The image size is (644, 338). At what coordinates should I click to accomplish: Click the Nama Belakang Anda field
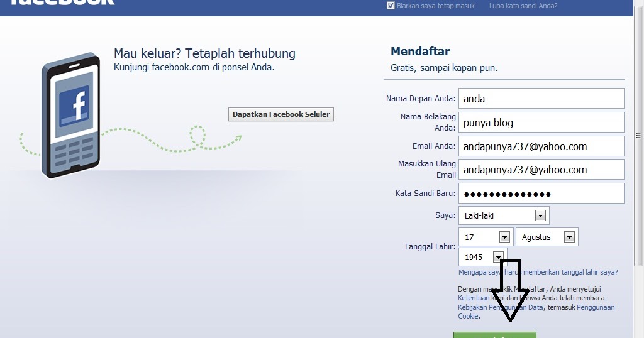click(x=541, y=123)
